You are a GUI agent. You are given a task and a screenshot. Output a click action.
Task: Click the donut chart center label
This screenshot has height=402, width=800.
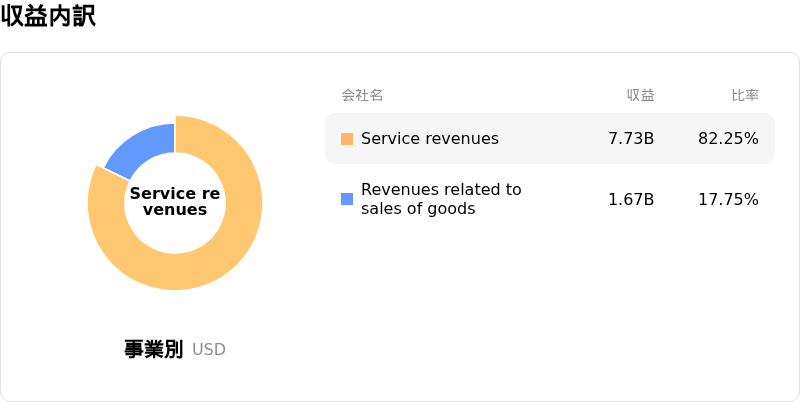click(175, 201)
